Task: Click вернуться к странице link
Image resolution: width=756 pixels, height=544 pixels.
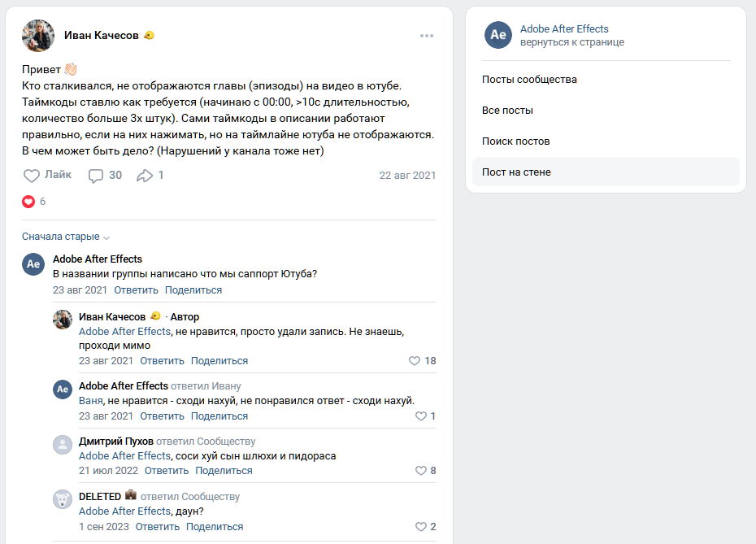Action: pyautogui.click(x=571, y=42)
